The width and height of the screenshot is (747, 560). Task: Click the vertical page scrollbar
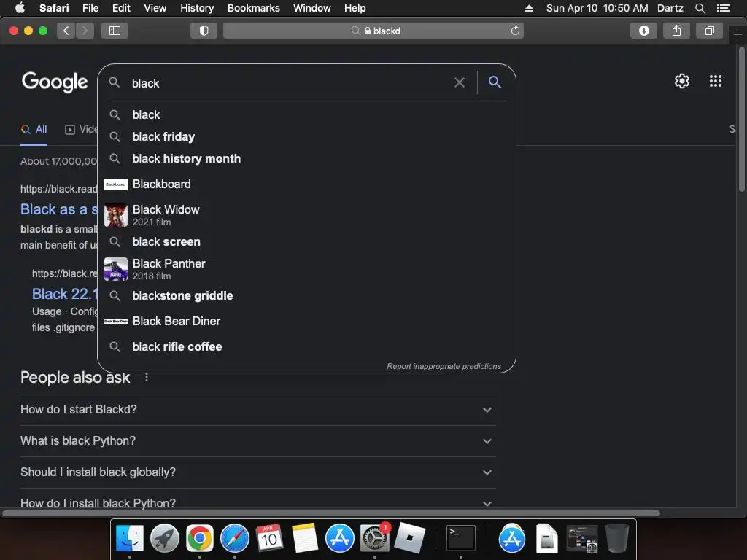(x=741, y=119)
